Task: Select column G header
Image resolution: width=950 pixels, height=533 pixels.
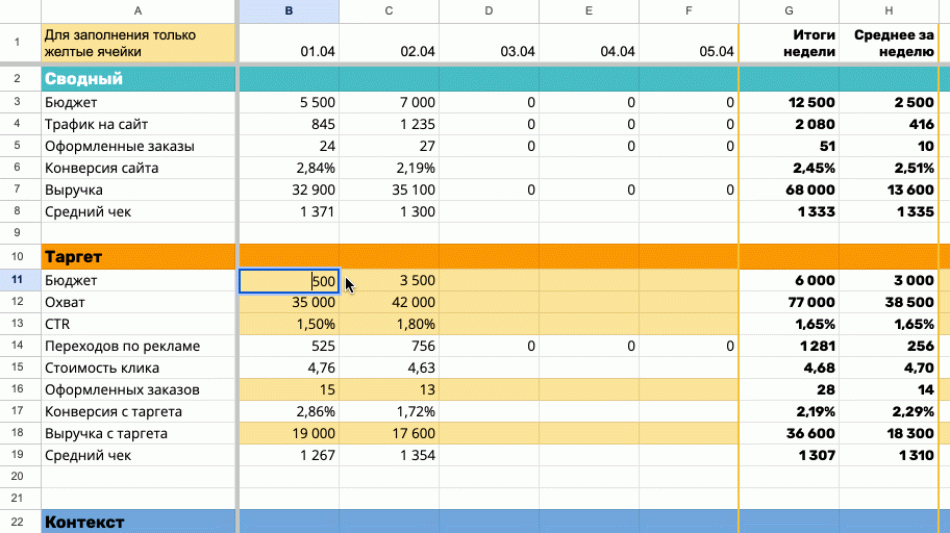Action: coord(788,11)
